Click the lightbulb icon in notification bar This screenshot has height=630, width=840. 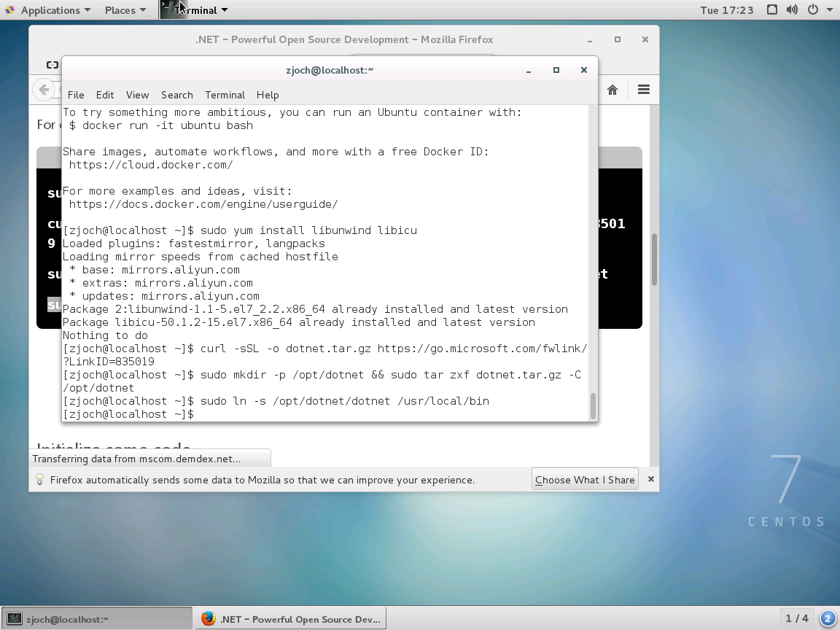[x=39, y=479]
